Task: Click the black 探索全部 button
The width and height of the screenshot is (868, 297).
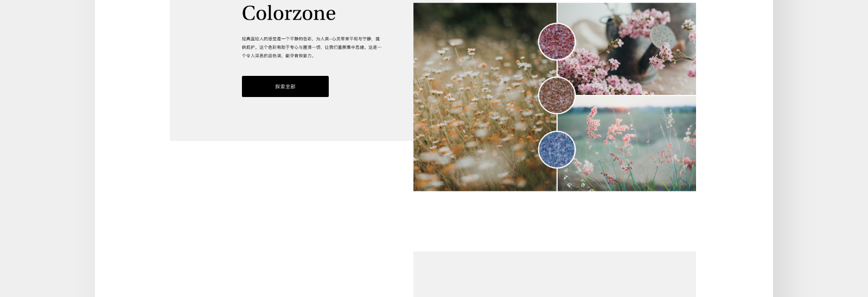Action: pyautogui.click(x=285, y=86)
